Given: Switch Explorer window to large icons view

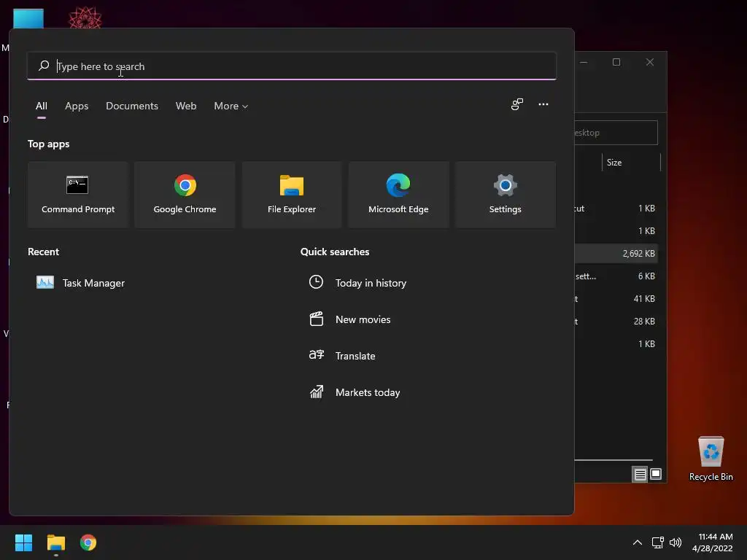Looking at the screenshot, I should click(656, 474).
